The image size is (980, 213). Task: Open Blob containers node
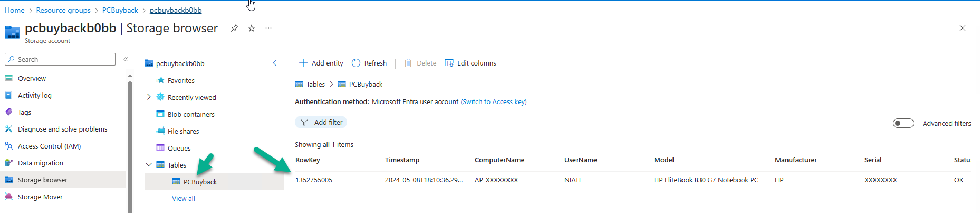191,114
